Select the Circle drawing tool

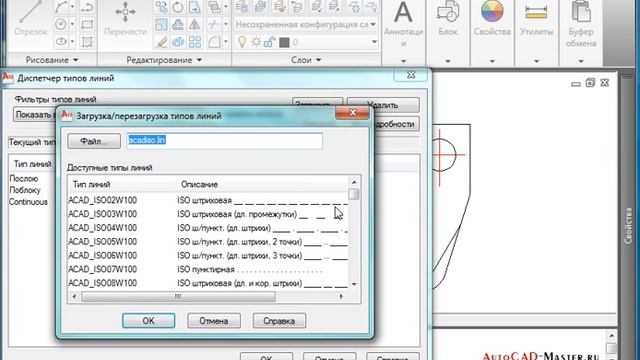pos(61,24)
